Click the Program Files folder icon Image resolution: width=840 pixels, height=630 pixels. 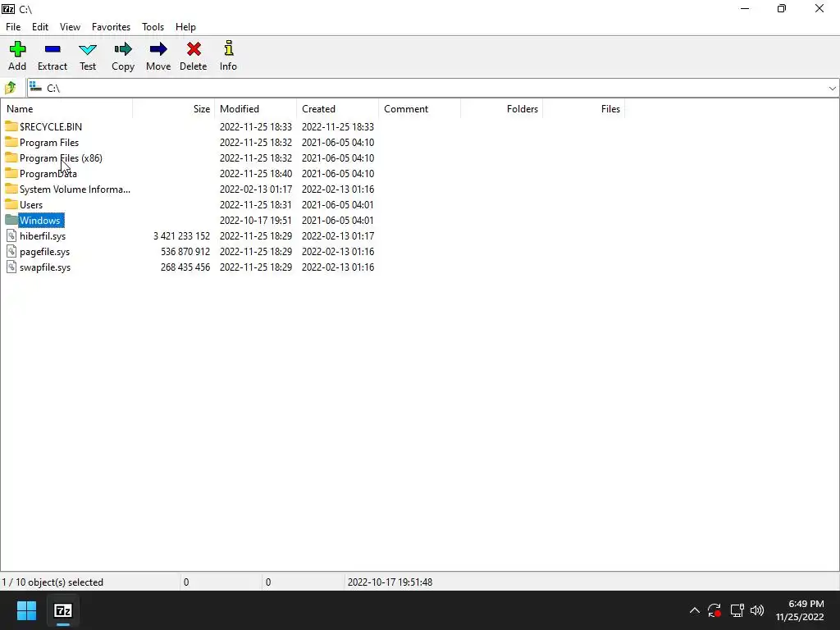(x=11, y=142)
